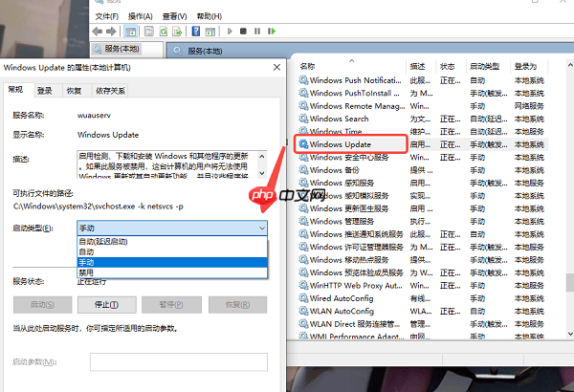
Task: Toggle the show/hide action pane icon
Action: pos(210,32)
